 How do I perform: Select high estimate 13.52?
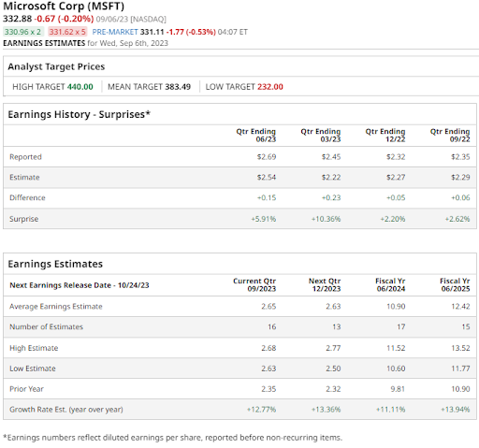[x=460, y=348]
